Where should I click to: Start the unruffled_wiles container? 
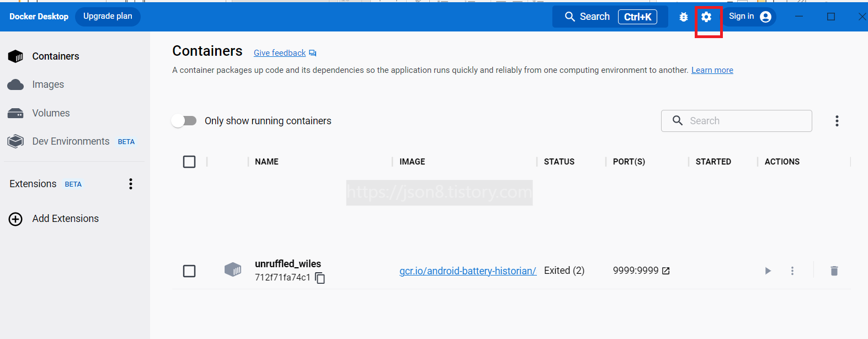(x=768, y=271)
